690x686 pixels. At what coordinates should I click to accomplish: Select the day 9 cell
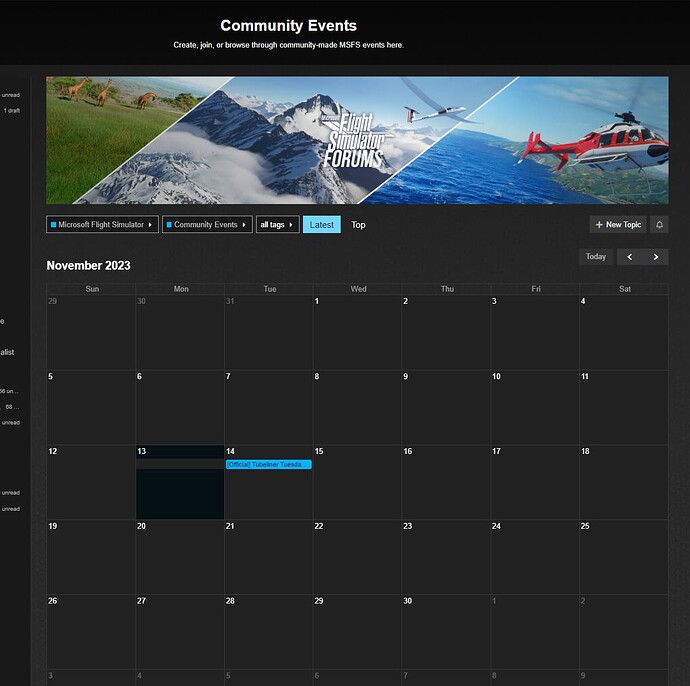pos(446,407)
